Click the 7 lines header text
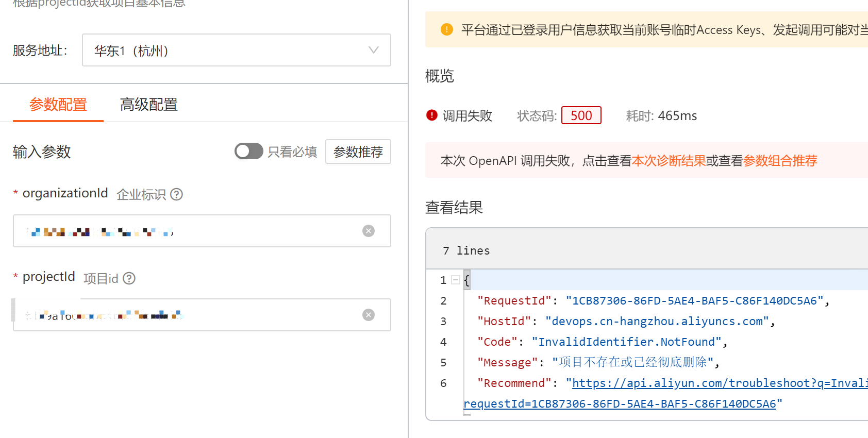 [466, 250]
